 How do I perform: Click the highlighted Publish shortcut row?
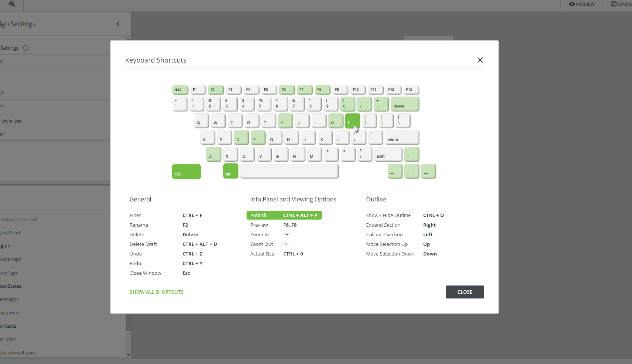284,215
